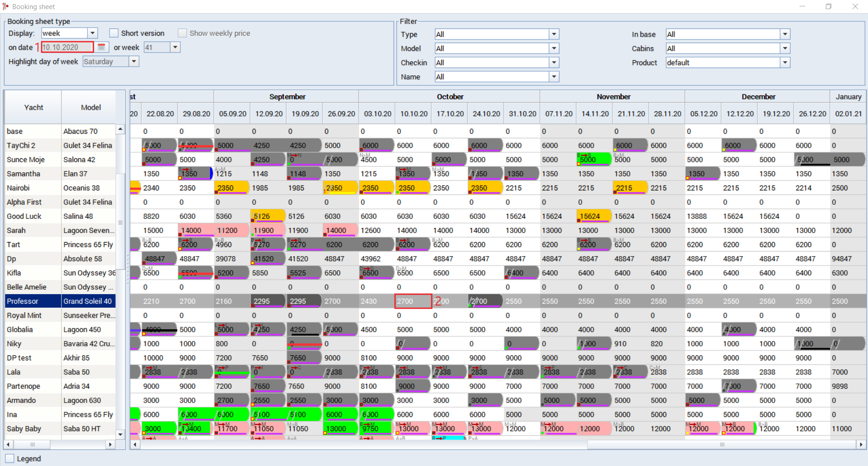Click the booking grid scroll-right arrow
Screen dimensions: 868x466
click(x=861, y=445)
